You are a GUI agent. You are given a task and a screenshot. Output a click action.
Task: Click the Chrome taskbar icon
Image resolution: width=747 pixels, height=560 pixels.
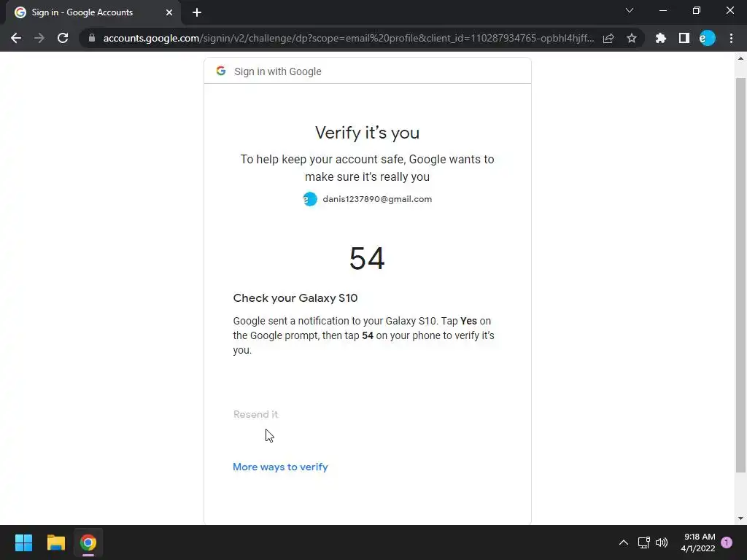[88, 542]
